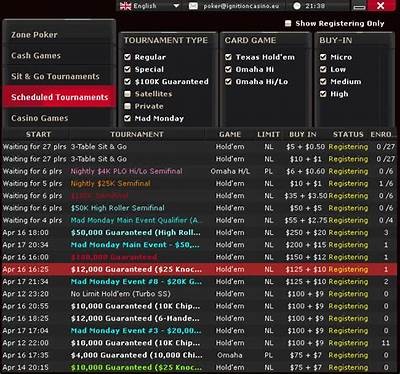Toggle the Texas Hold'em checkbox

(x=228, y=57)
